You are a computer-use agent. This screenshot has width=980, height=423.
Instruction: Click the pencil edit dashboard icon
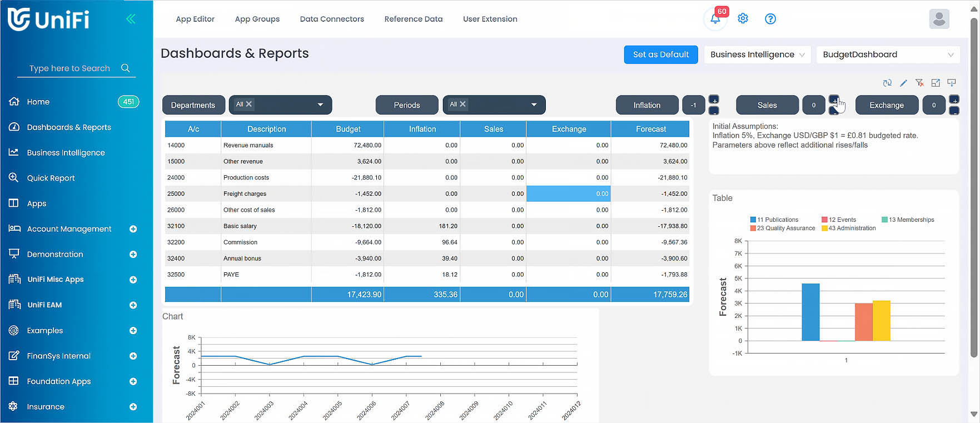903,83
